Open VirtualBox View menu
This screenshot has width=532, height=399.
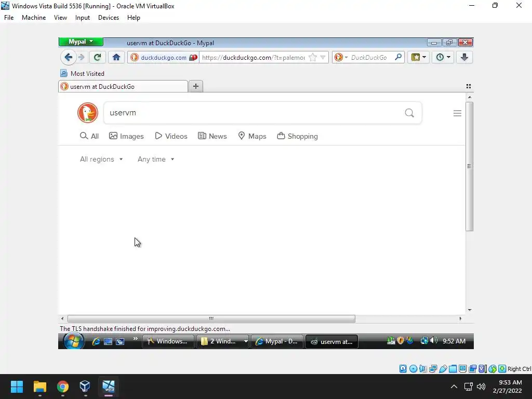click(x=60, y=18)
